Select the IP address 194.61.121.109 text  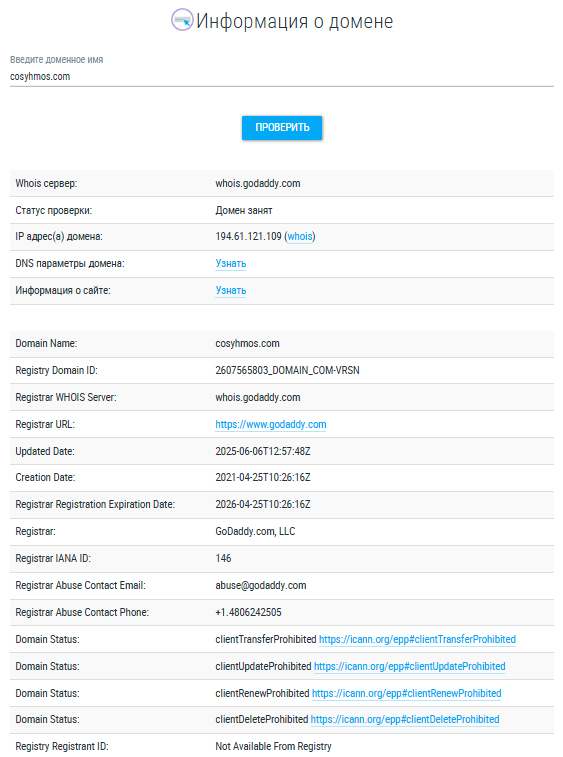pos(248,237)
